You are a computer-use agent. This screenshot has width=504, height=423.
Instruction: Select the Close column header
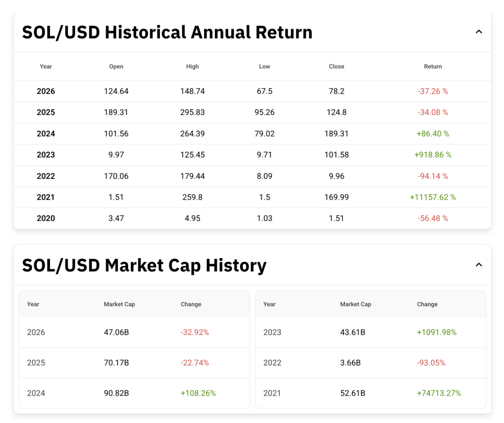click(x=336, y=66)
